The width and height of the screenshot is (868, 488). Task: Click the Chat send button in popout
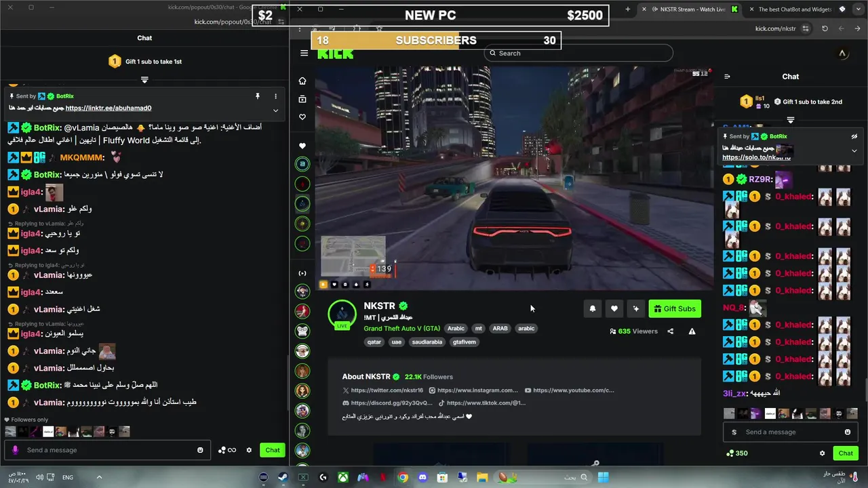273,450
